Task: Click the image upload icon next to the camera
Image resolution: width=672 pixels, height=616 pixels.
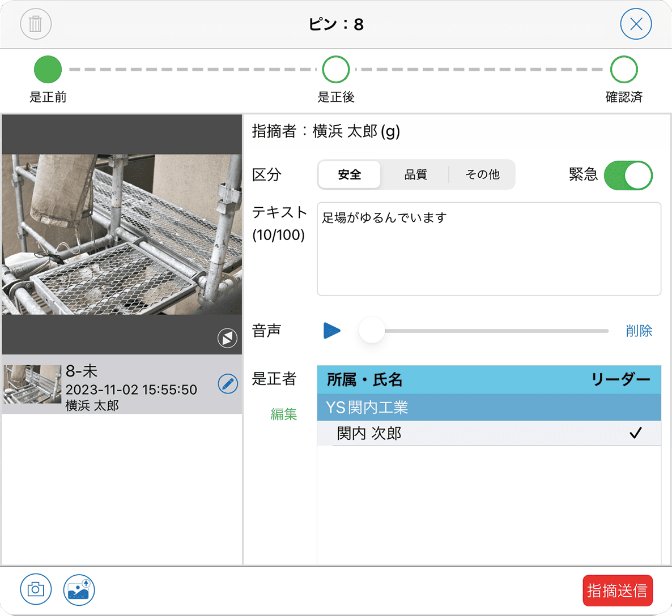Action: click(x=79, y=589)
